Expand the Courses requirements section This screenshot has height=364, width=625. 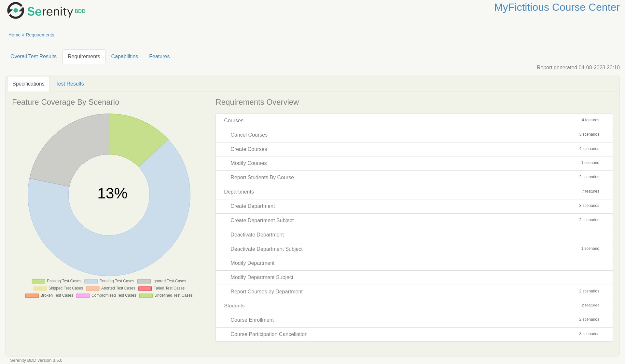click(x=234, y=120)
